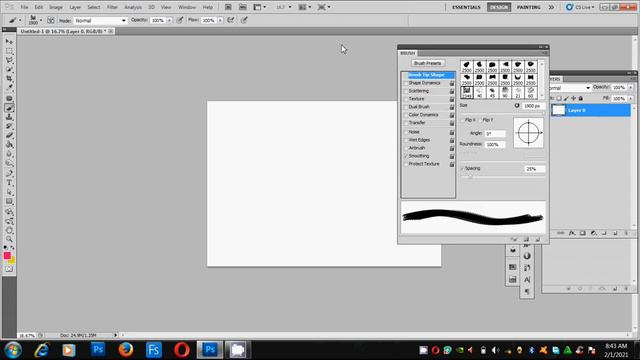
Task: Select the Brush tool in toolbox
Action: (x=9, y=108)
